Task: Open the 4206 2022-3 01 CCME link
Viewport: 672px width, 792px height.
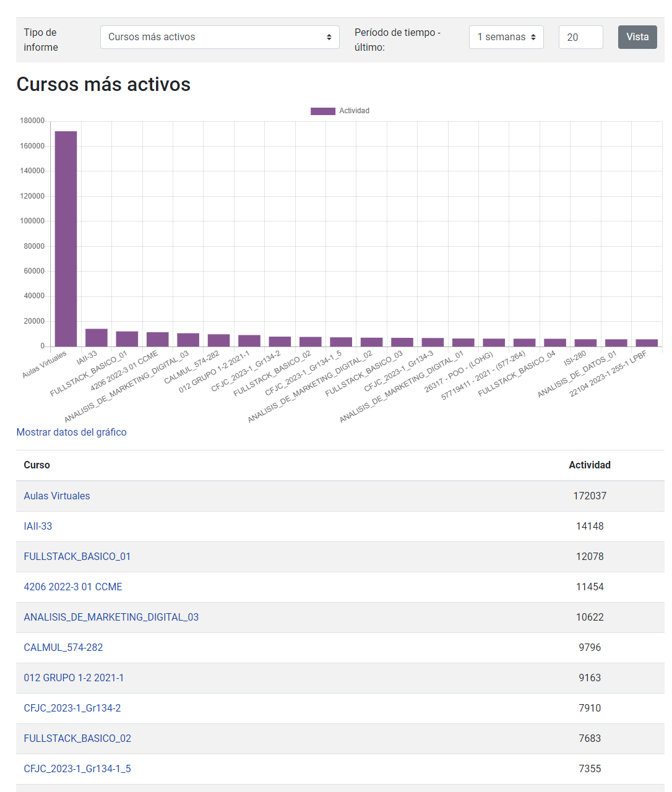Action: click(x=73, y=587)
